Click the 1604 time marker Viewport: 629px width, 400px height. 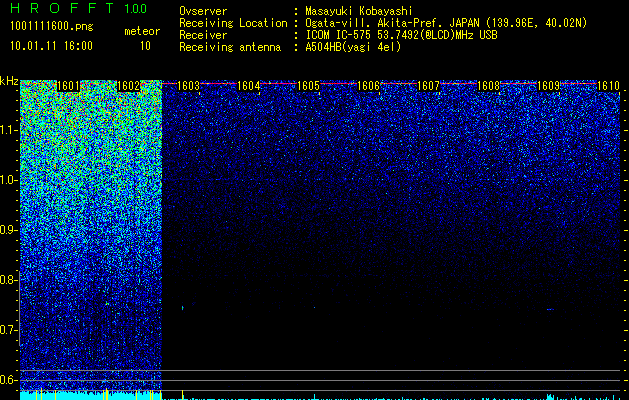coord(248,86)
